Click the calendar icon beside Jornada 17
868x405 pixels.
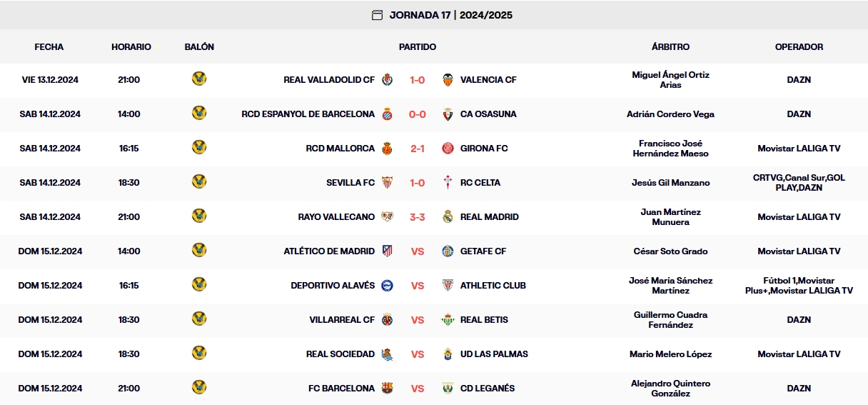tap(377, 15)
